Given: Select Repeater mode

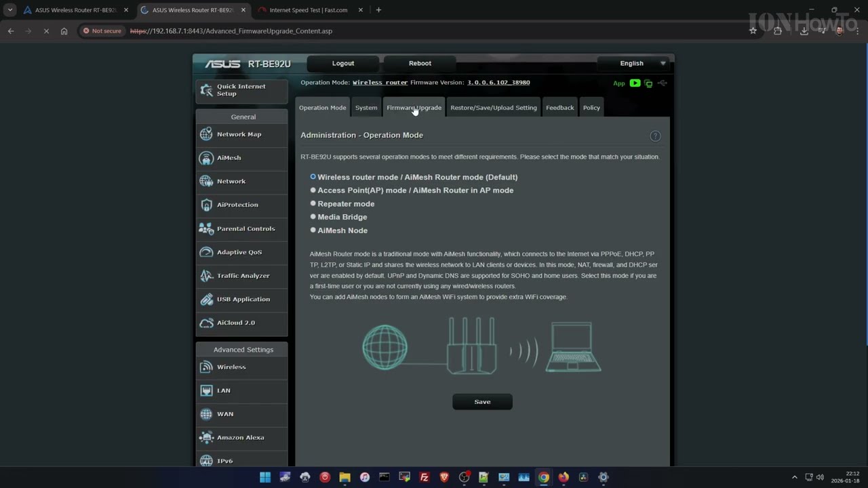Looking at the screenshot, I should [313, 203].
